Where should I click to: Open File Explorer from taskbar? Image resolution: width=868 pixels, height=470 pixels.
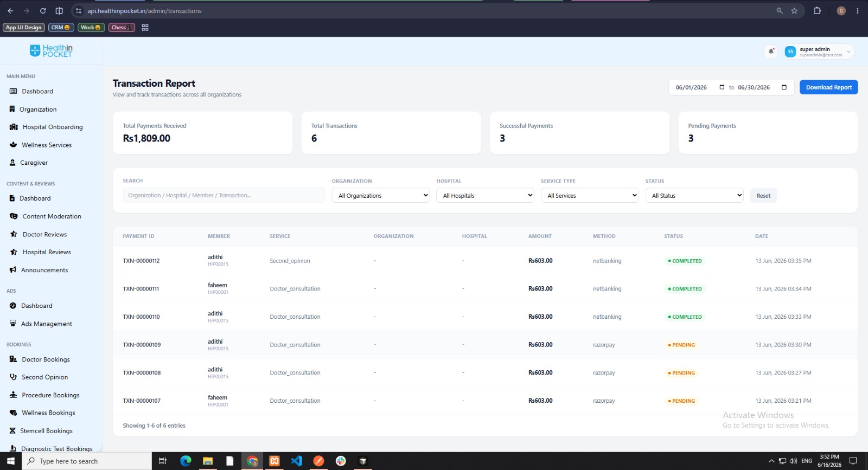click(208, 461)
